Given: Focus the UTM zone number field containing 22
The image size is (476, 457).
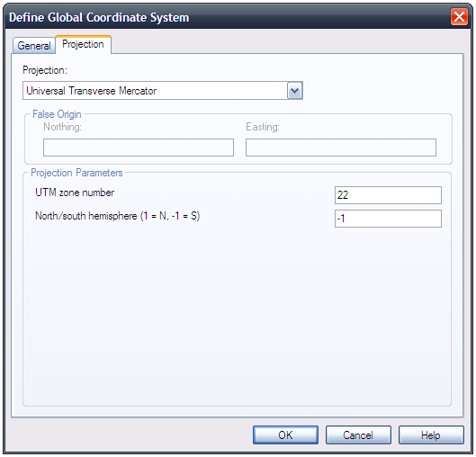Looking at the screenshot, I should [x=388, y=195].
